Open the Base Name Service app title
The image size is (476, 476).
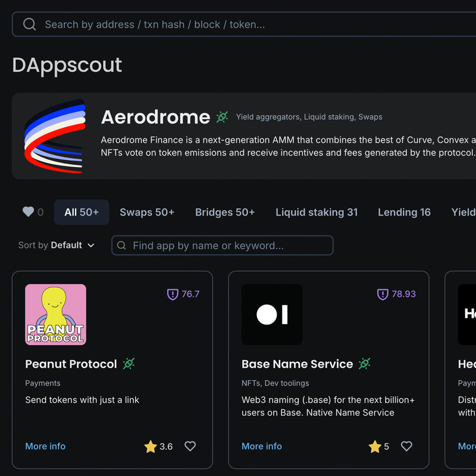pyautogui.click(x=297, y=364)
